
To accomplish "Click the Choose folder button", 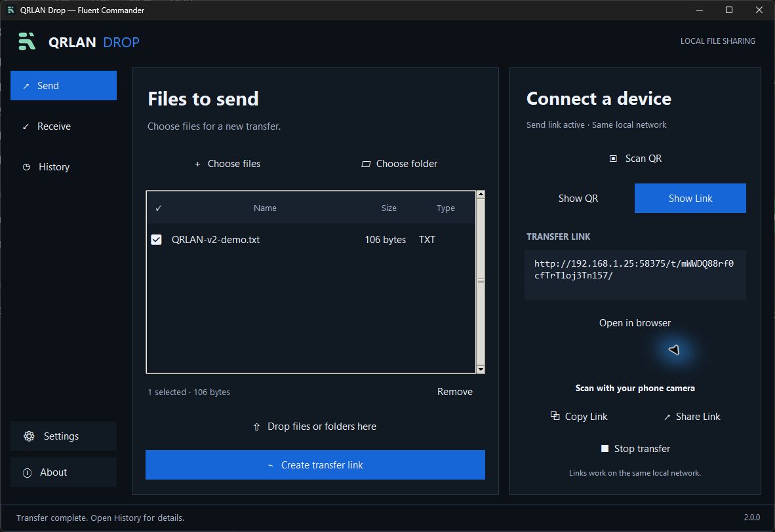I will pos(399,164).
